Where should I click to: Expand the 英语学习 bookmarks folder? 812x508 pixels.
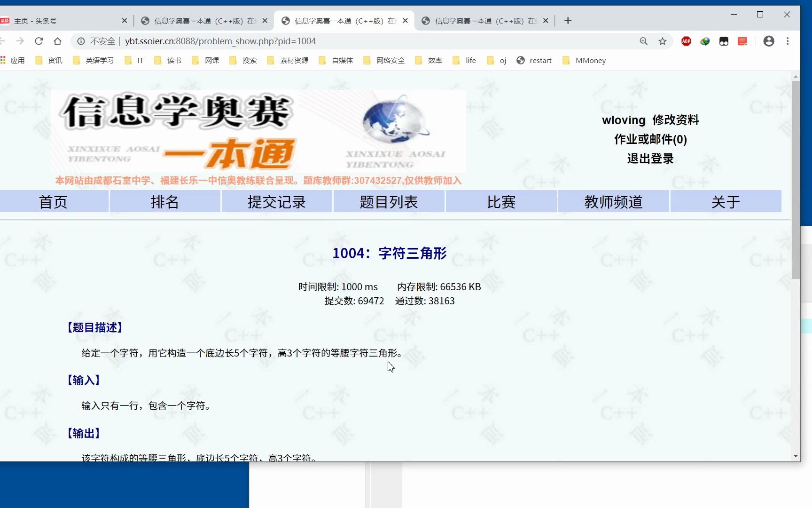(99, 60)
